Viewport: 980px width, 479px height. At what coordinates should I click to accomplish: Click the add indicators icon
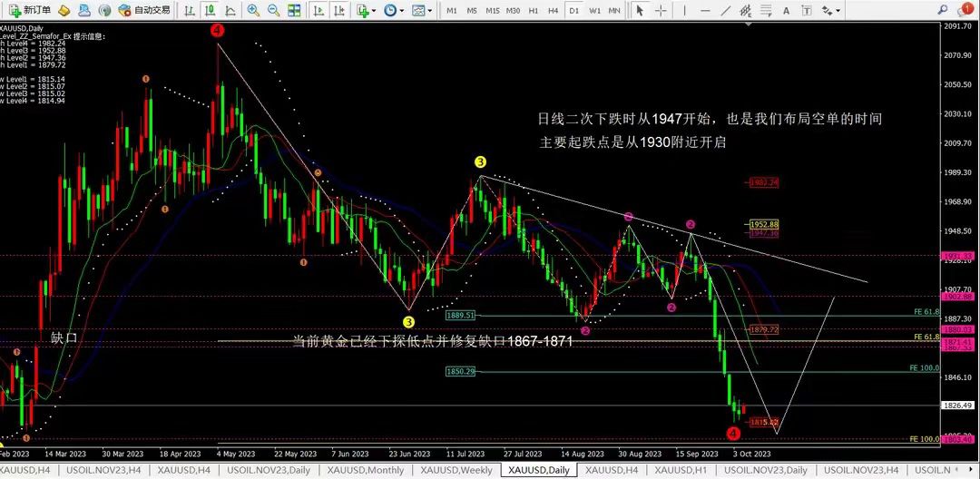pos(362,11)
